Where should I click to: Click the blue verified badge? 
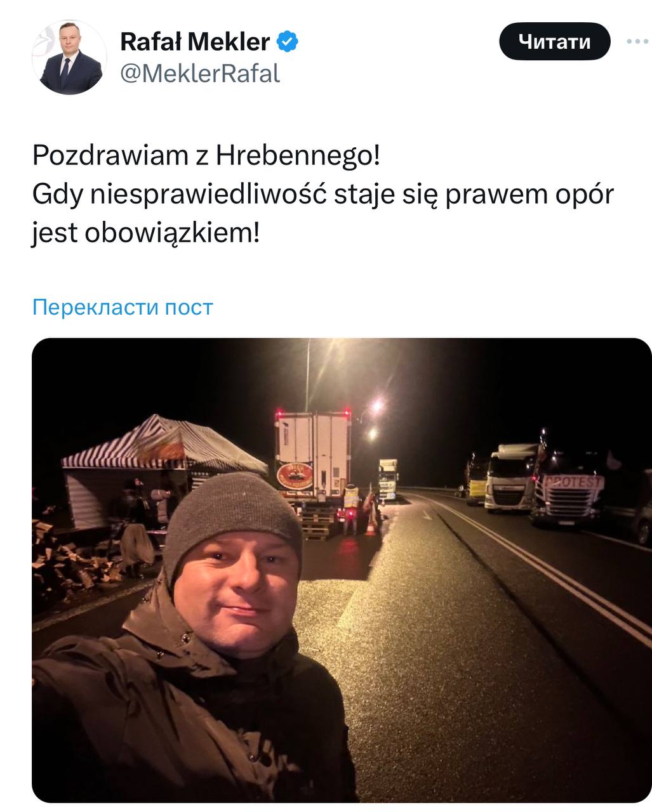click(288, 42)
